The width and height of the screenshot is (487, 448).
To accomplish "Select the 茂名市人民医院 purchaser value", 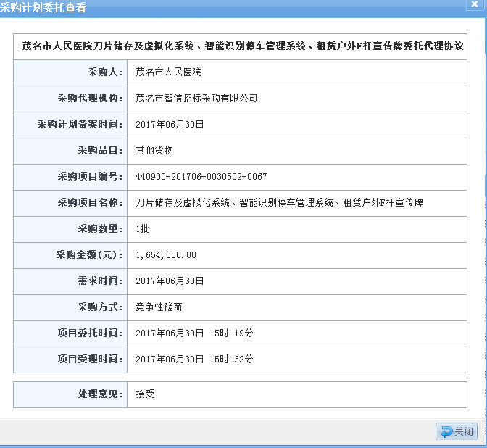I will [x=169, y=72].
